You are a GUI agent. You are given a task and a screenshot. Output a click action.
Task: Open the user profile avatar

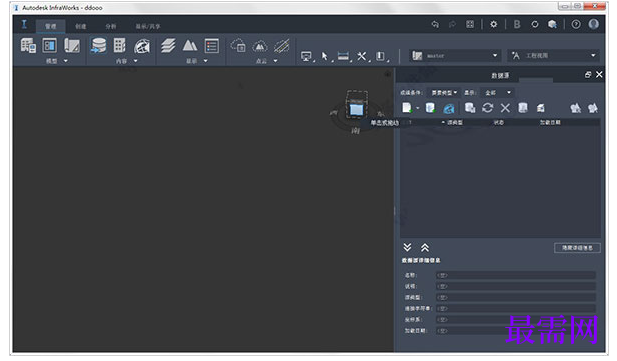tap(594, 24)
